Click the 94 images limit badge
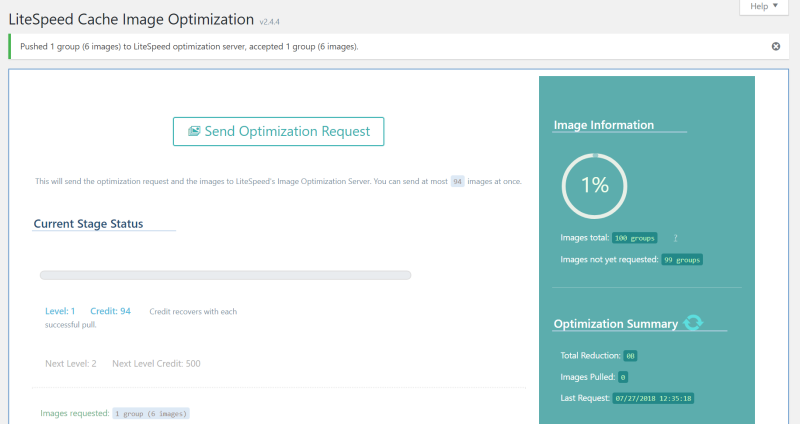 point(458,181)
